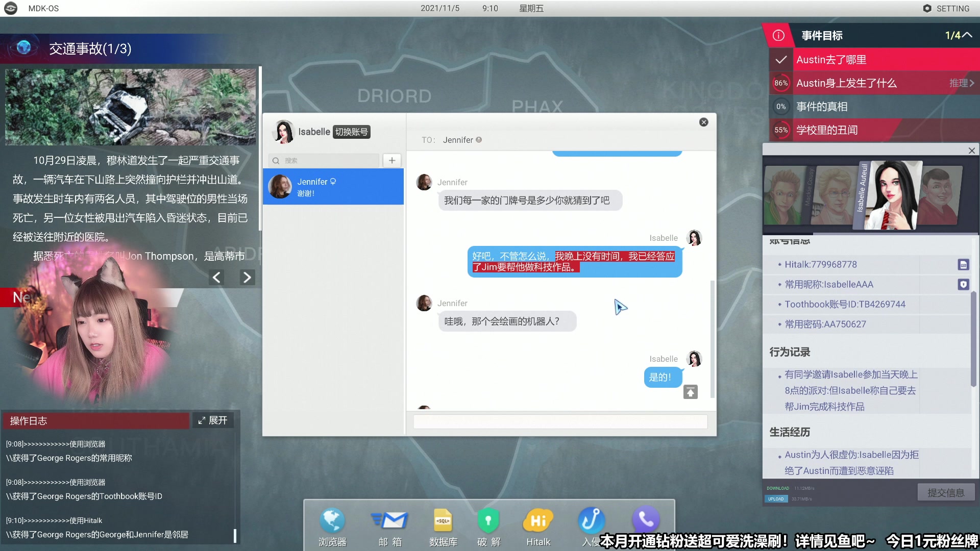Click the check mark on Austin去了哪里 objective

click(780, 60)
